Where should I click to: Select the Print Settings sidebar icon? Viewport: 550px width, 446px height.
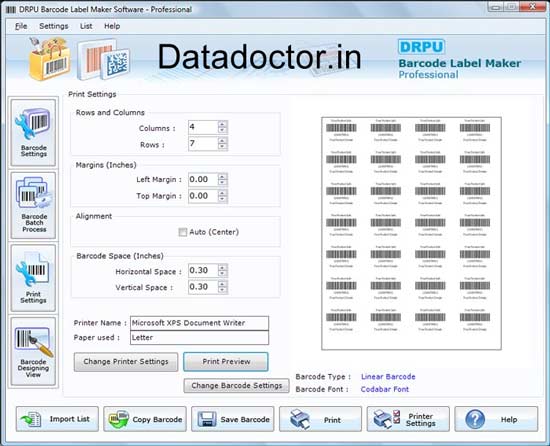click(x=33, y=278)
